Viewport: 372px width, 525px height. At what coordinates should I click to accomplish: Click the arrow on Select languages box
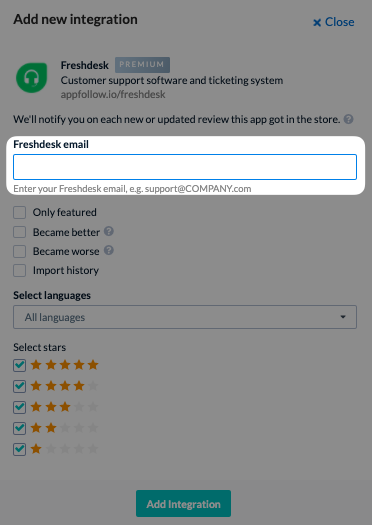click(343, 317)
